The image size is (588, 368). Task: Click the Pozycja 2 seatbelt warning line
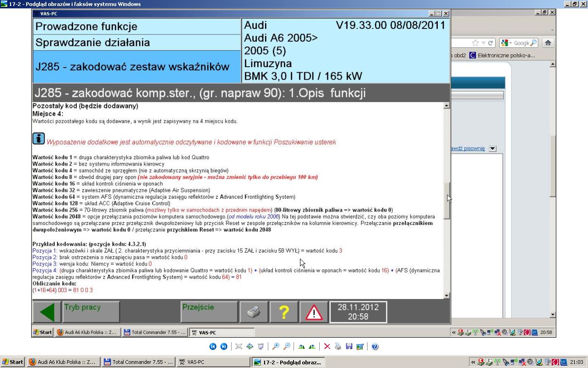click(x=110, y=257)
